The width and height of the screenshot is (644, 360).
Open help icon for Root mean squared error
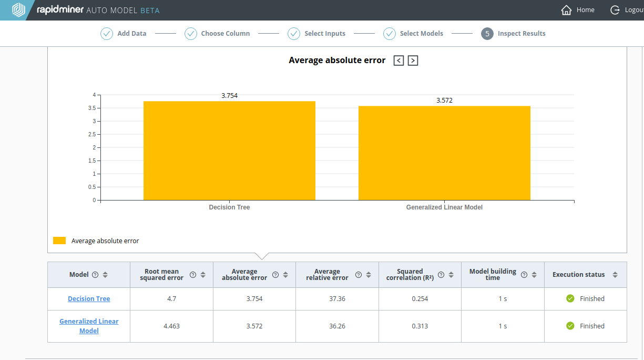(193, 275)
